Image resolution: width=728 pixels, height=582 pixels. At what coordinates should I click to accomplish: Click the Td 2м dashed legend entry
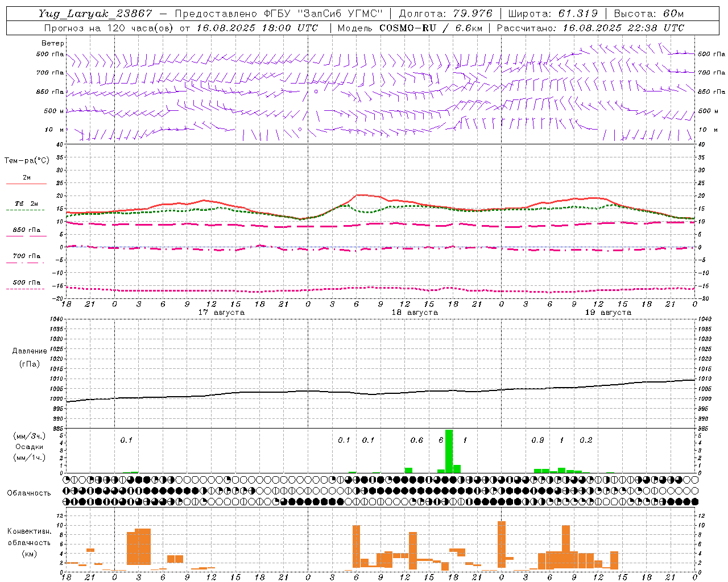click(26, 205)
